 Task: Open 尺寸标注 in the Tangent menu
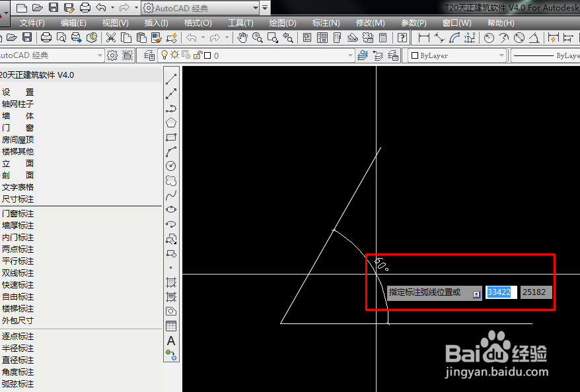click(x=18, y=199)
